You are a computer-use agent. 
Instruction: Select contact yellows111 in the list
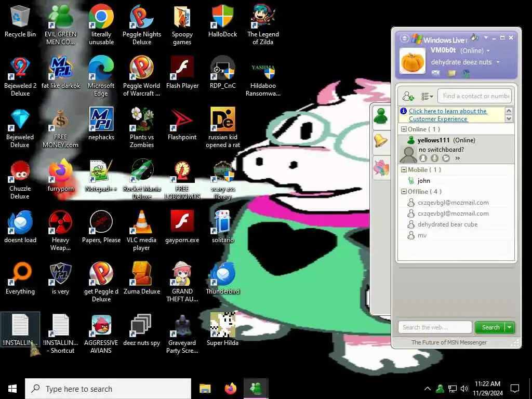click(456, 149)
